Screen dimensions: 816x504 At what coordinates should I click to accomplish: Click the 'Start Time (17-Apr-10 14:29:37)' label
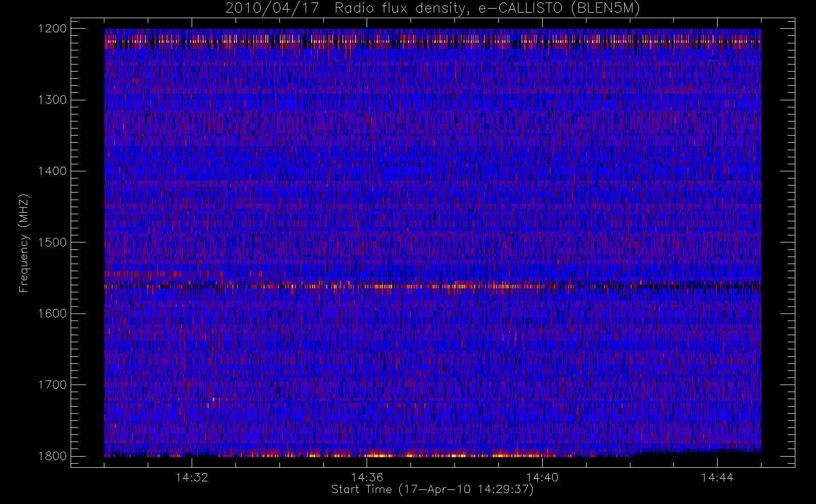tap(432, 489)
